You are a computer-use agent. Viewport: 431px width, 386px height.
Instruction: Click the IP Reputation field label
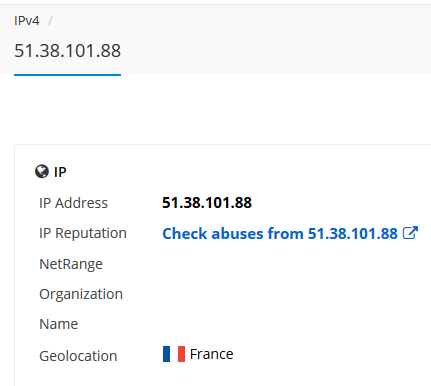[x=83, y=233]
